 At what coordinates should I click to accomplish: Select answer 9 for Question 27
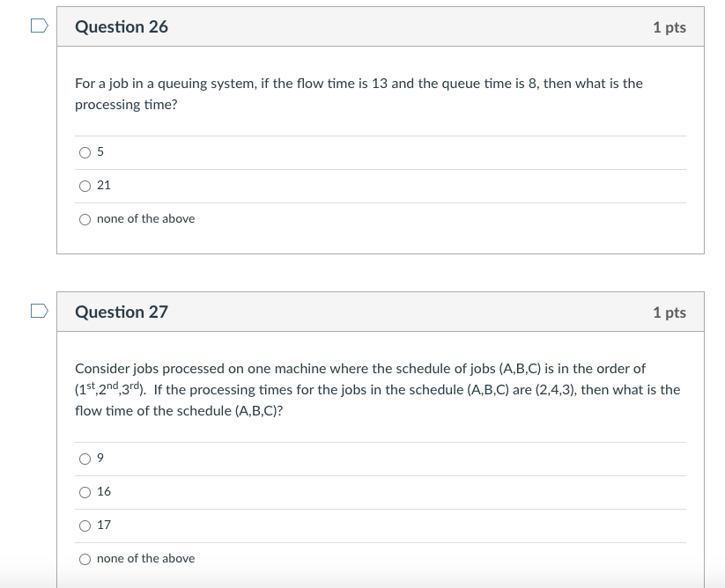click(x=85, y=458)
